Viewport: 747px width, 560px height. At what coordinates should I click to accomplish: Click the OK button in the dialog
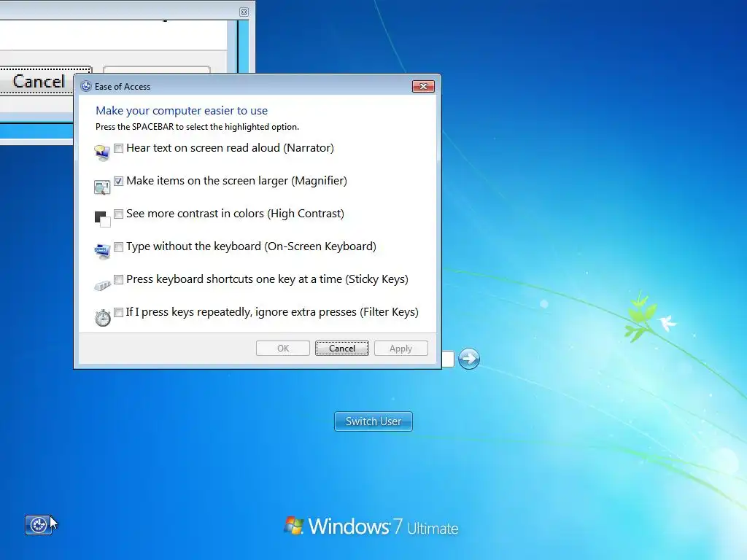(283, 348)
